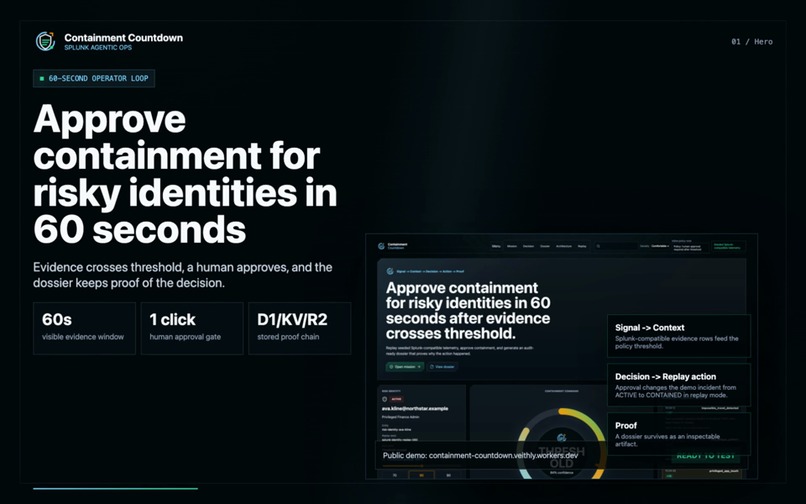Click the shield icon next to the ACTIVE badge

(x=384, y=399)
